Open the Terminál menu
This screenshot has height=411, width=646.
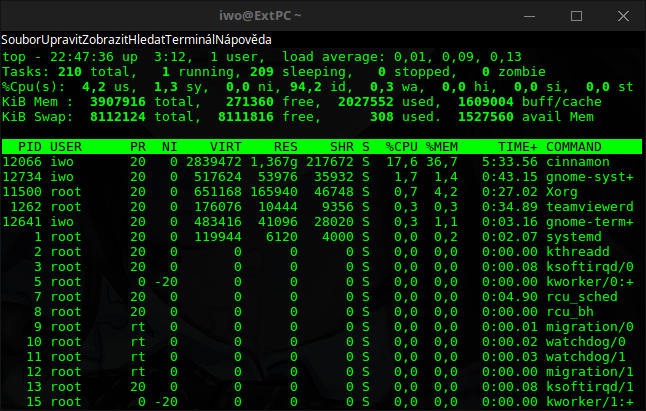tap(217, 40)
